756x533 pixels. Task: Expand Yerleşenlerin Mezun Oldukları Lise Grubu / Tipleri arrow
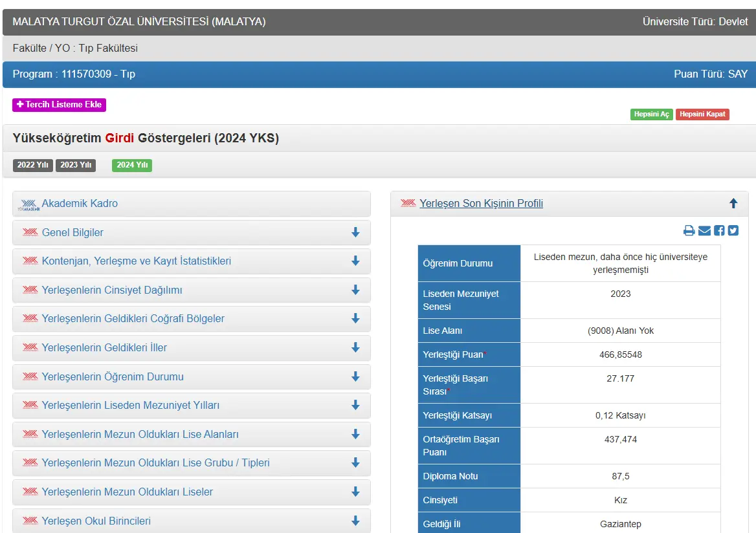[x=355, y=462]
